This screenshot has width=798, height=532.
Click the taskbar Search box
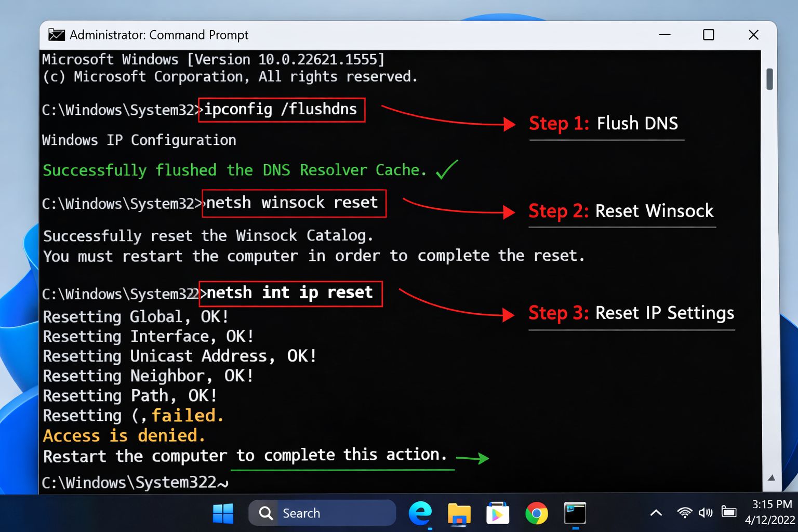pos(322,513)
